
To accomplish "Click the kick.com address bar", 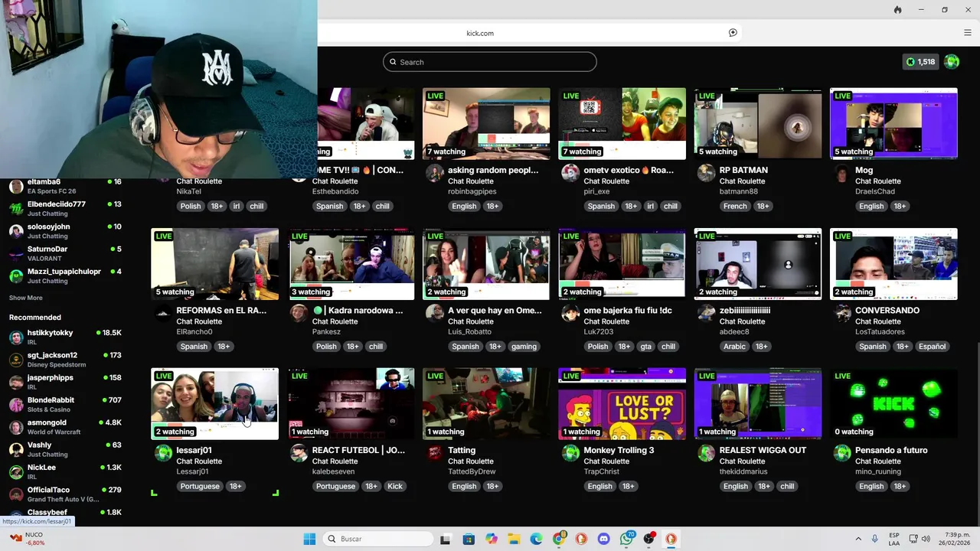I will 530,33.
